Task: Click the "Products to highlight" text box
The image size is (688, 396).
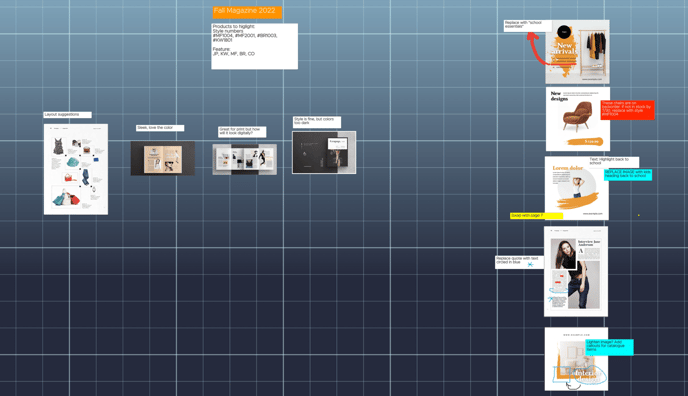Action: pos(254,46)
